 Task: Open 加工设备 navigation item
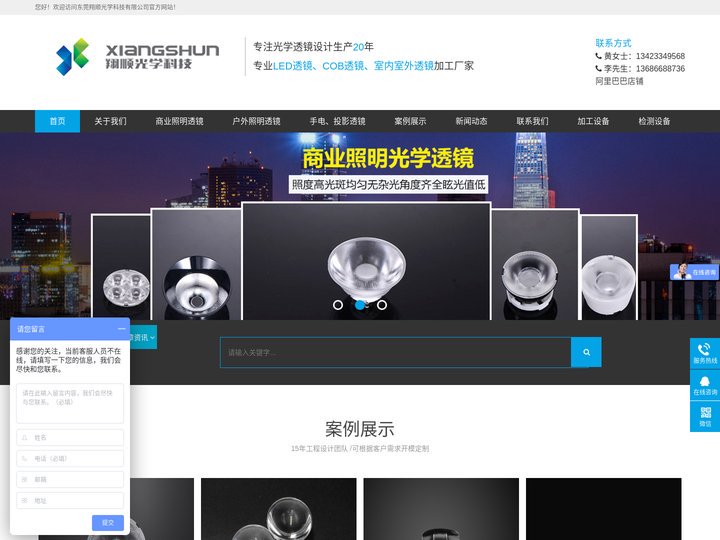click(x=593, y=121)
